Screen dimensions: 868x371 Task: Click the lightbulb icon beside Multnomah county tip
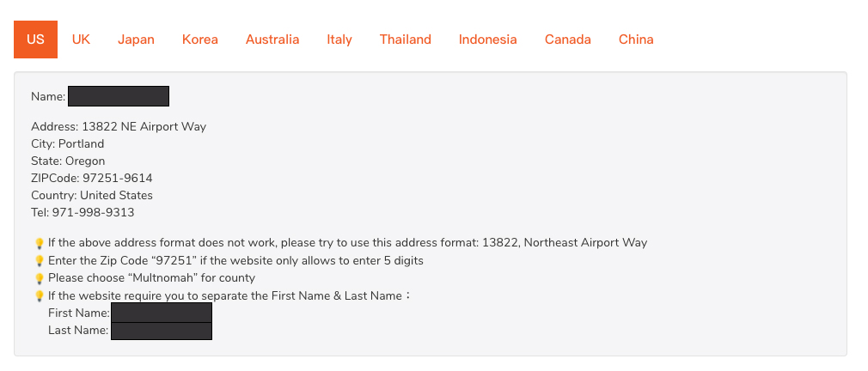(x=40, y=278)
